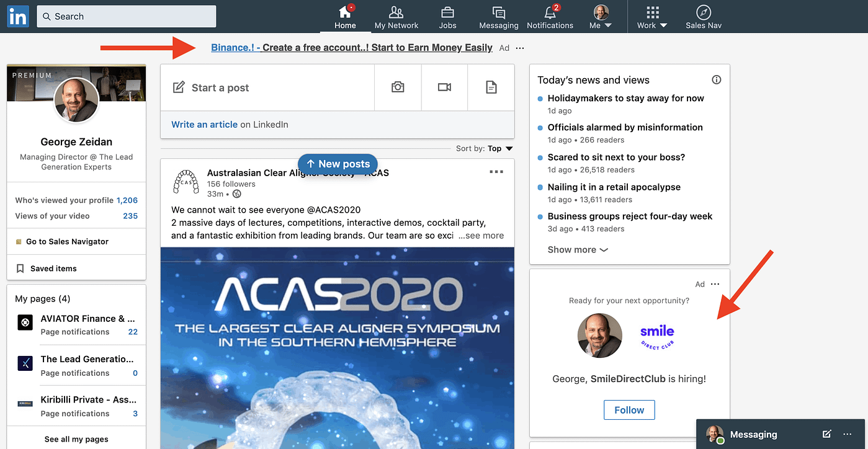Open My Network tab
This screenshot has height=449, width=868.
(396, 17)
